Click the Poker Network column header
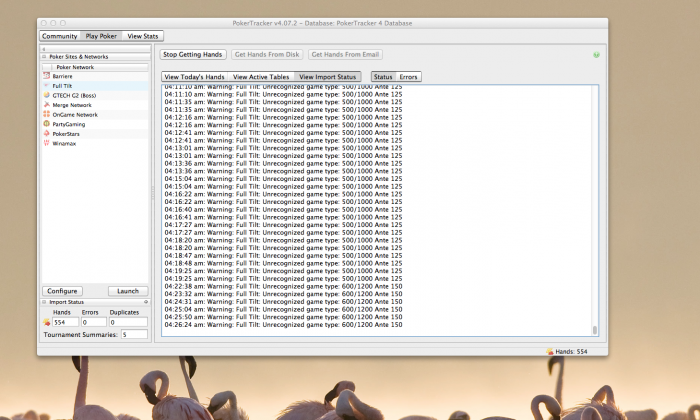The height and width of the screenshot is (420, 700). 95,67
